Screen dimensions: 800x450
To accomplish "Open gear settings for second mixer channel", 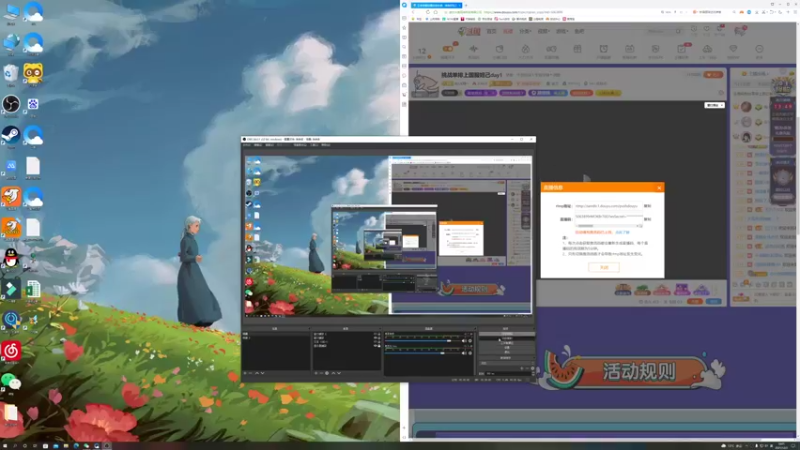I will tap(470, 353).
